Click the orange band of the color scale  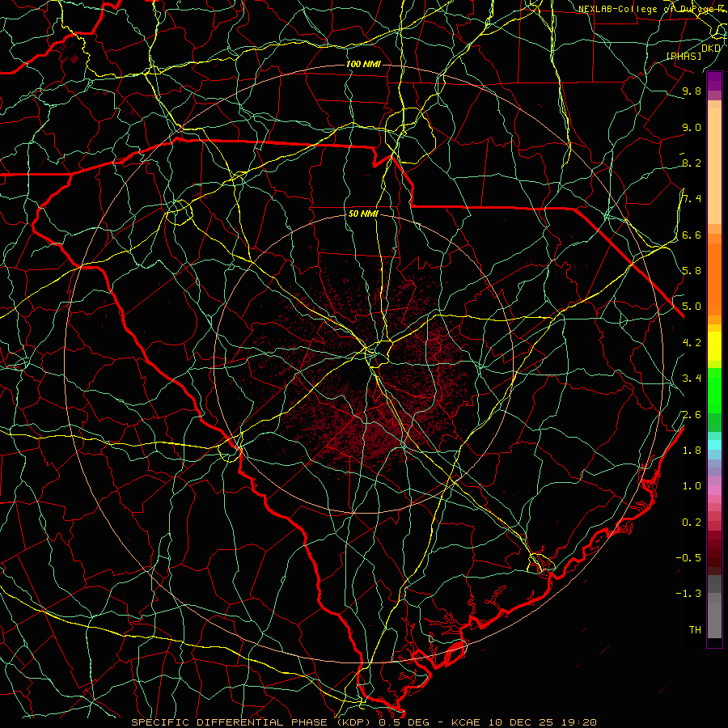(x=714, y=280)
